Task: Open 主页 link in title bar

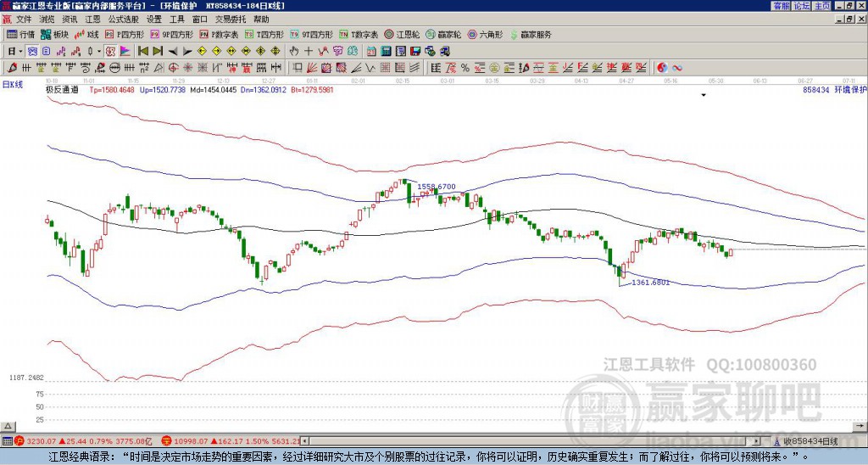Action: 822,6
